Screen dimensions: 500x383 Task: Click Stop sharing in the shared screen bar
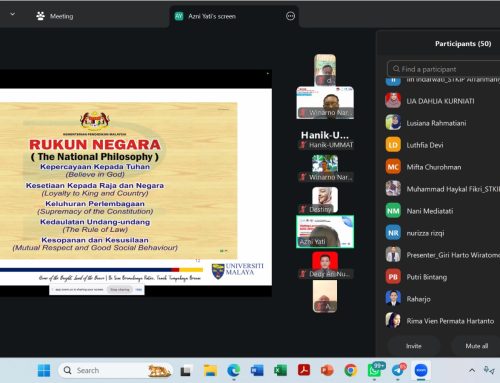[x=120, y=290]
